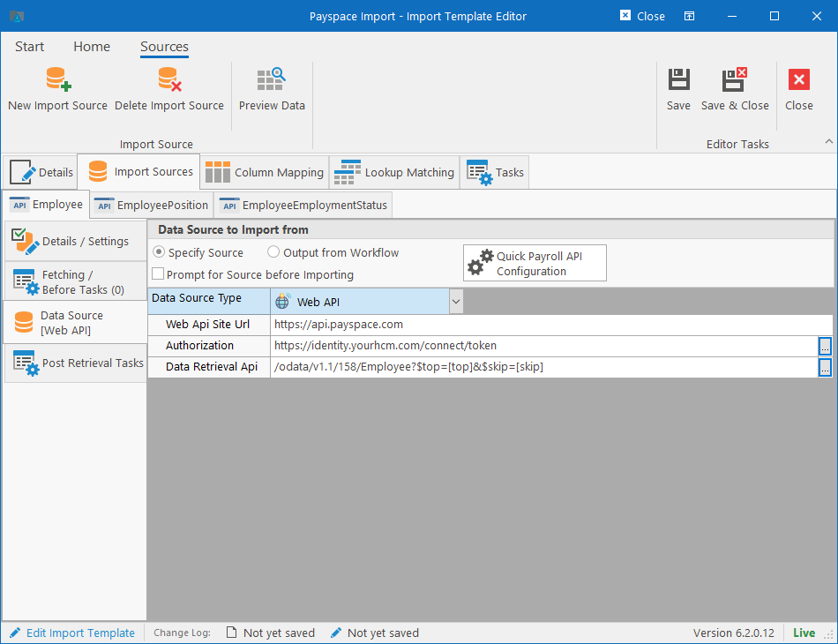Click the application icon in title bar
The image size is (838, 644).
[x=17, y=17]
